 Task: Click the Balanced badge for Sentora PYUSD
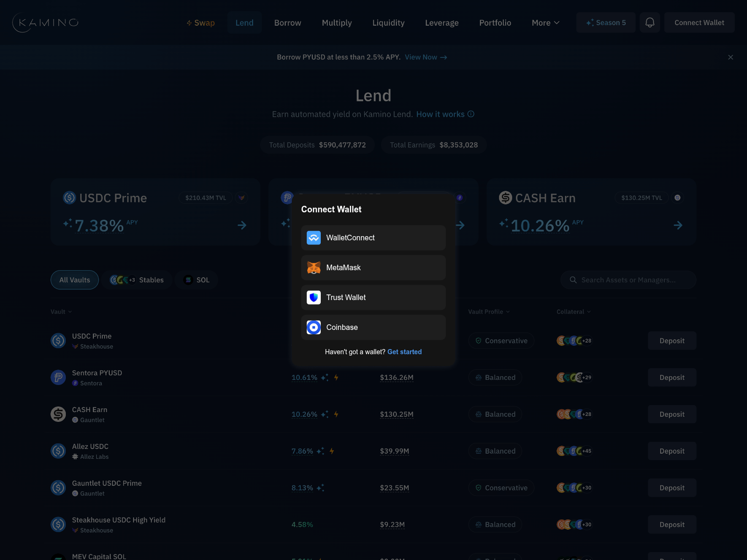(495, 378)
